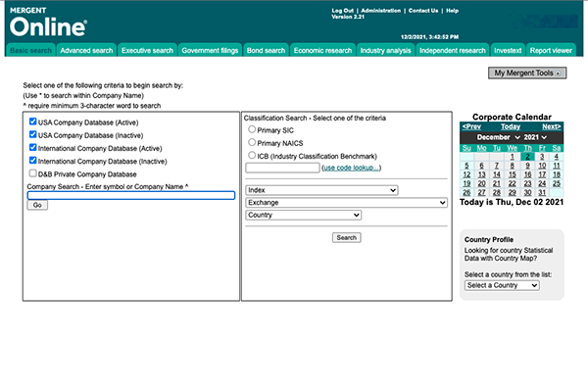The width and height of the screenshot is (588, 392).
Task: Expand My Mergent Tools button
Action: (x=527, y=73)
